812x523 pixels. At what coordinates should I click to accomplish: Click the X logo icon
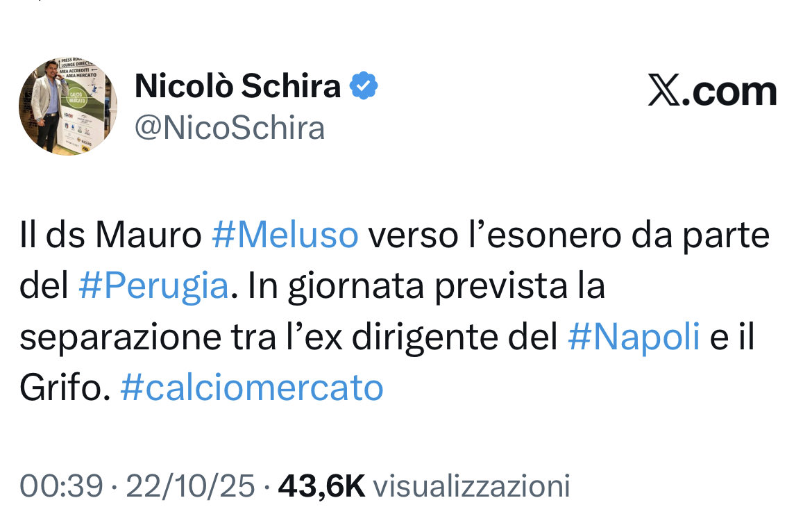click(x=665, y=92)
